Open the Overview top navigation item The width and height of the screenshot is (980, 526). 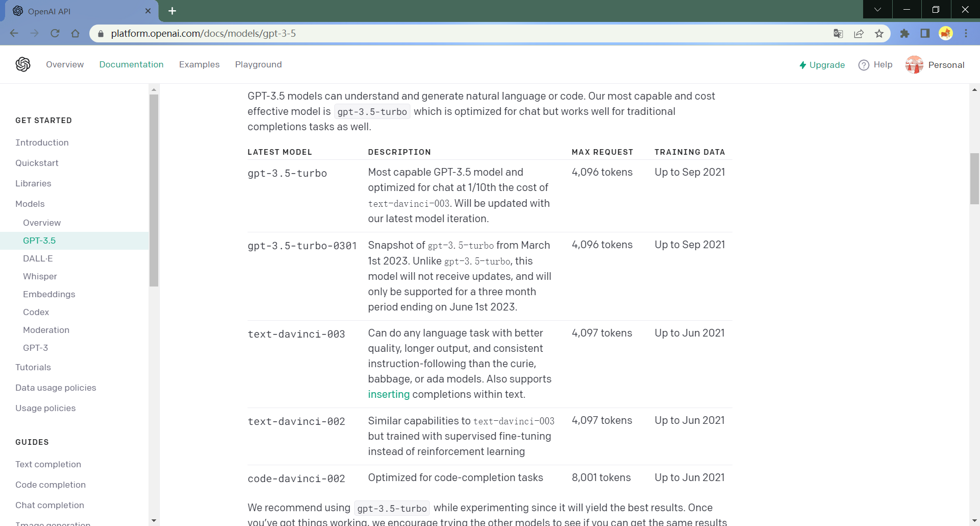click(x=65, y=64)
